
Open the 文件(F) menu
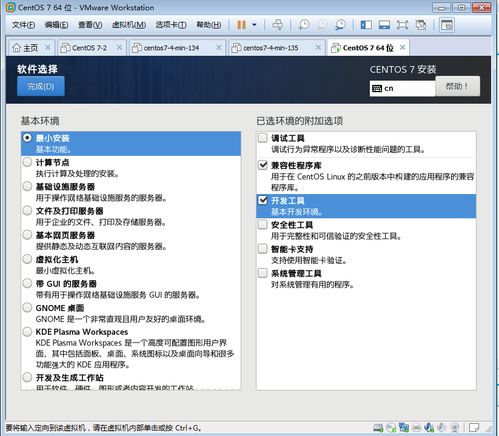(23, 25)
